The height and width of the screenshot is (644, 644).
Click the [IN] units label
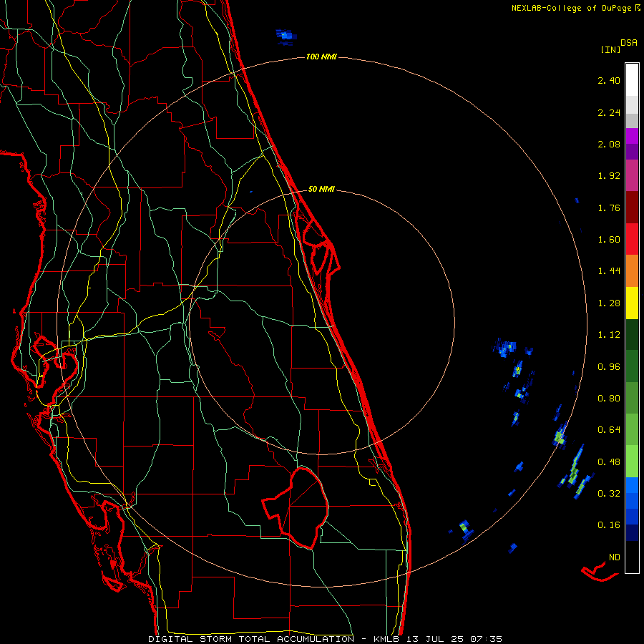[610, 49]
